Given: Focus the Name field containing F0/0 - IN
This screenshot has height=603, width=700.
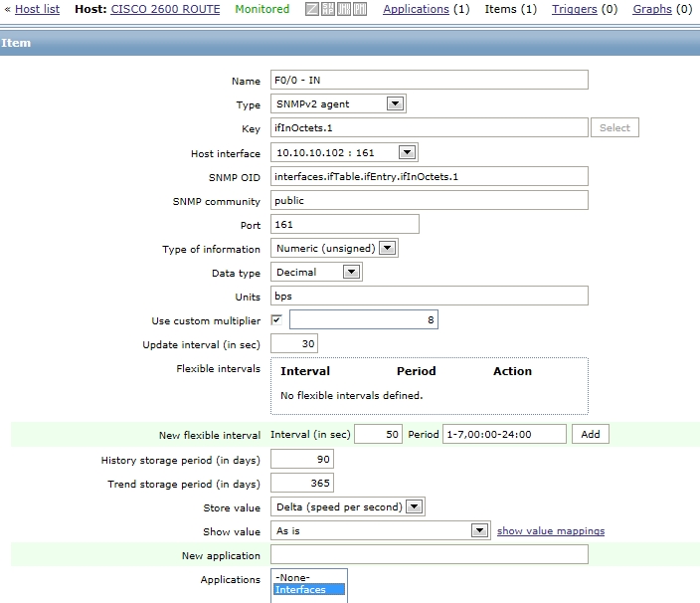Looking at the screenshot, I should (429, 80).
